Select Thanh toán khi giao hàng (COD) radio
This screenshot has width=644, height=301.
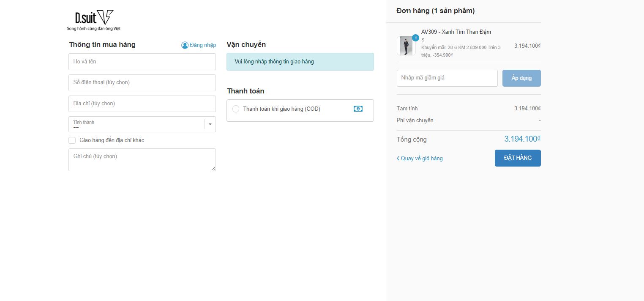pyautogui.click(x=236, y=109)
